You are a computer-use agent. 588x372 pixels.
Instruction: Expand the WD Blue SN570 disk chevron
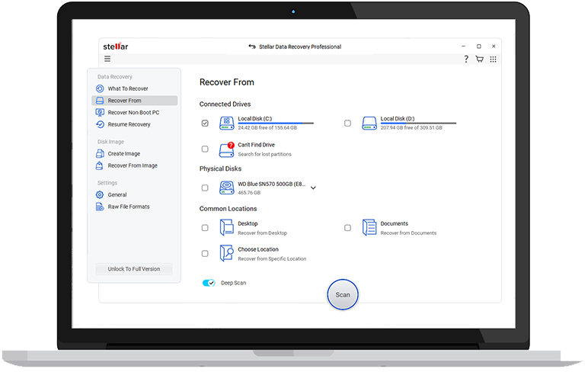[x=313, y=188]
